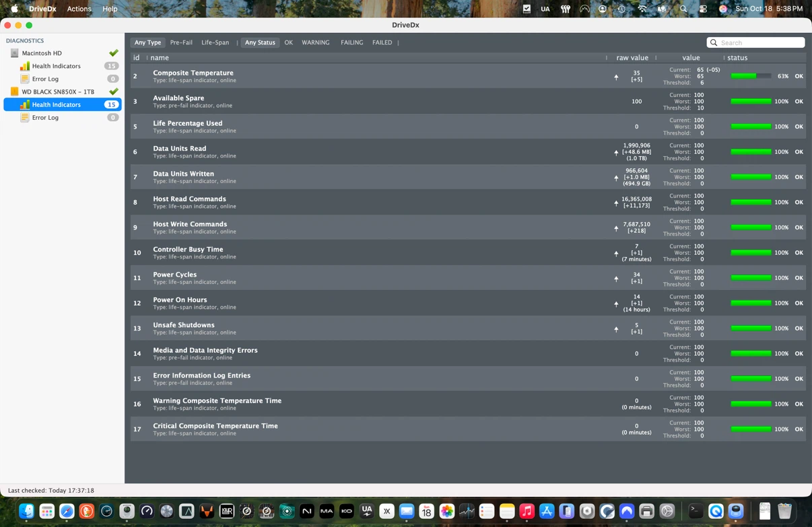Click the WD BLACK SN850X drive icon
Screen dimensions: 812x527
coord(15,92)
